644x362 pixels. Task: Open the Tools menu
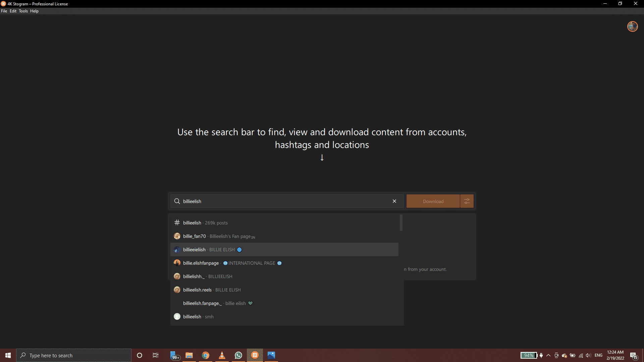coord(23,11)
